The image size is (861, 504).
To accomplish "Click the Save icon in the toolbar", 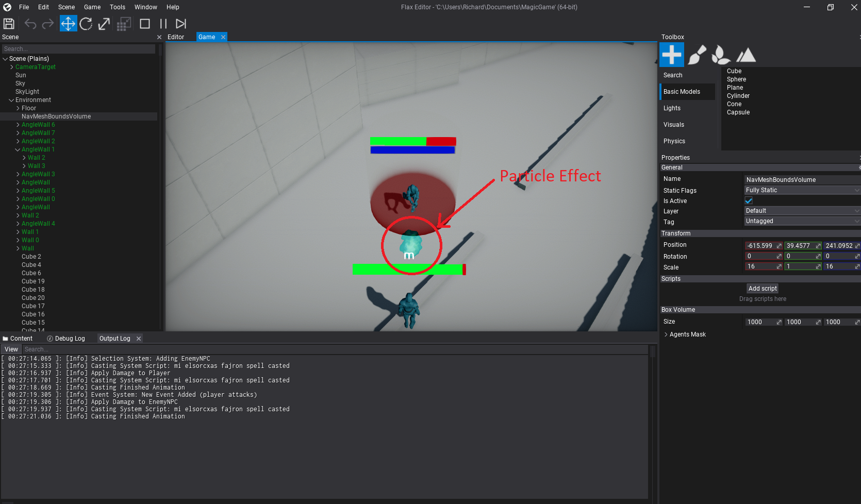I will [9, 24].
